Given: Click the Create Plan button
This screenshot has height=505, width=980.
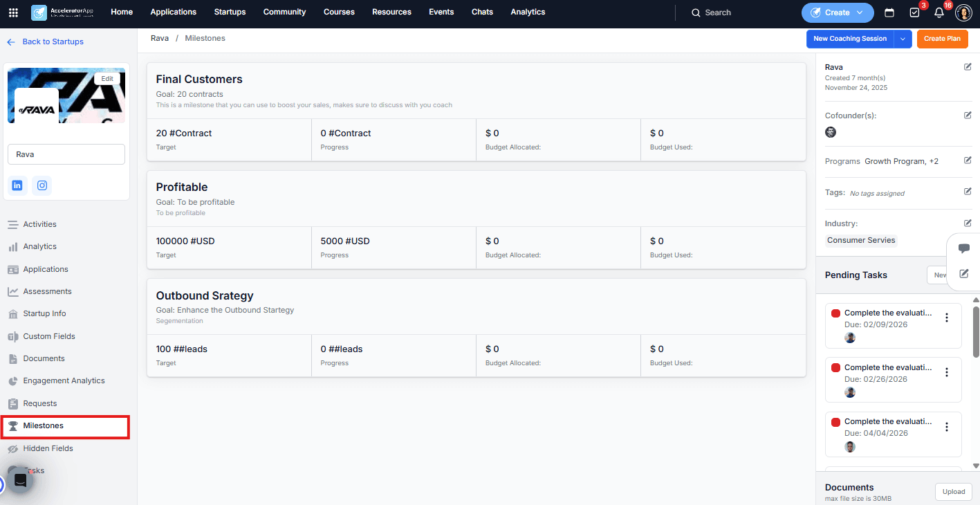Looking at the screenshot, I should click(x=942, y=39).
